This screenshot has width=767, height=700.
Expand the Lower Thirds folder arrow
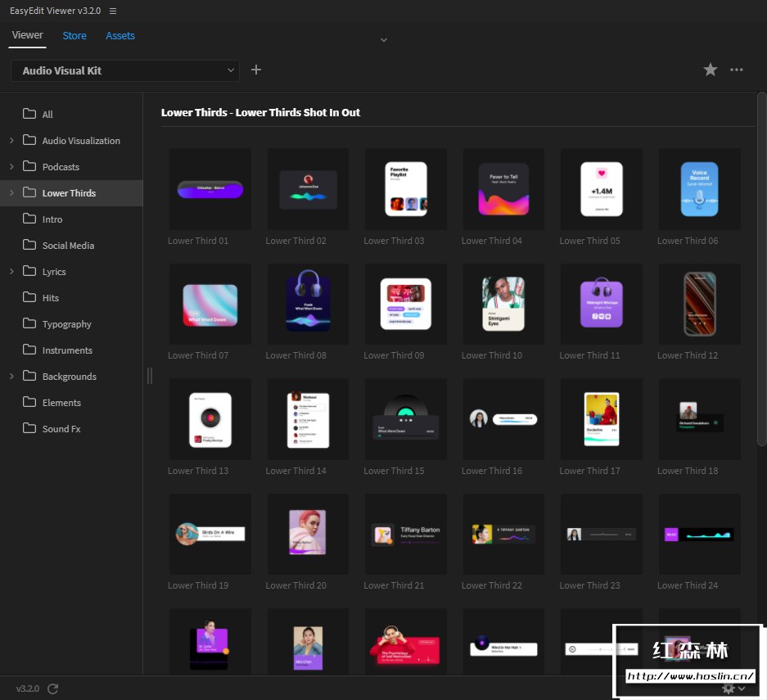pyautogui.click(x=11, y=192)
